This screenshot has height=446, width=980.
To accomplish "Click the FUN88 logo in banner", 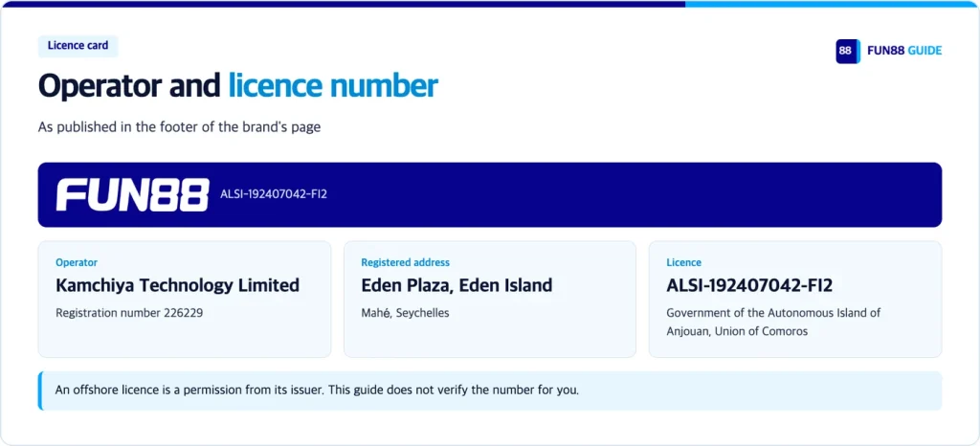I will [132, 195].
